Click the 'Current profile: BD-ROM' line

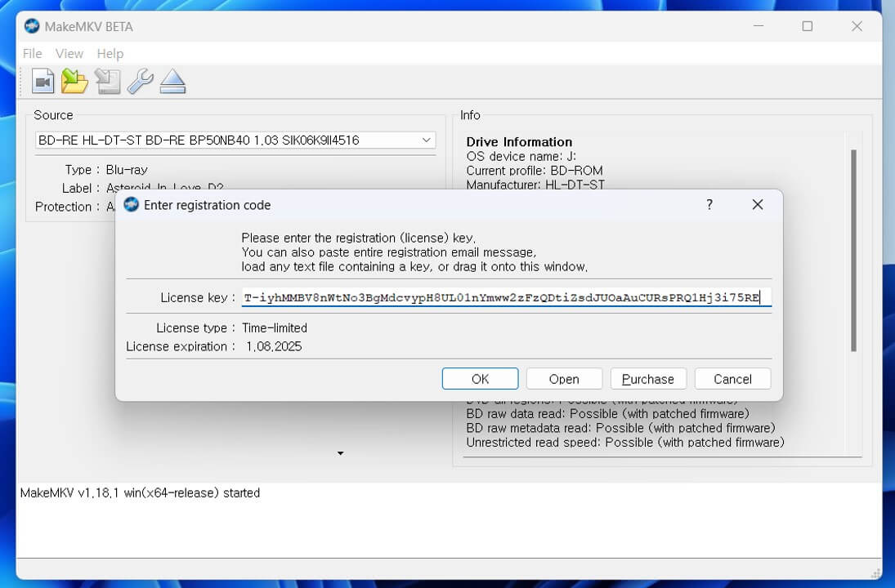click(535, 171)
